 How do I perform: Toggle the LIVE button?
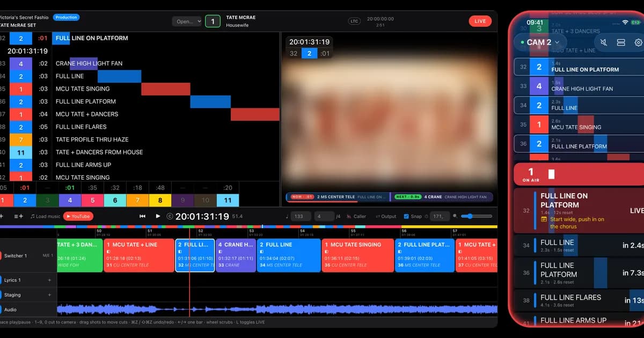point(480,21)
